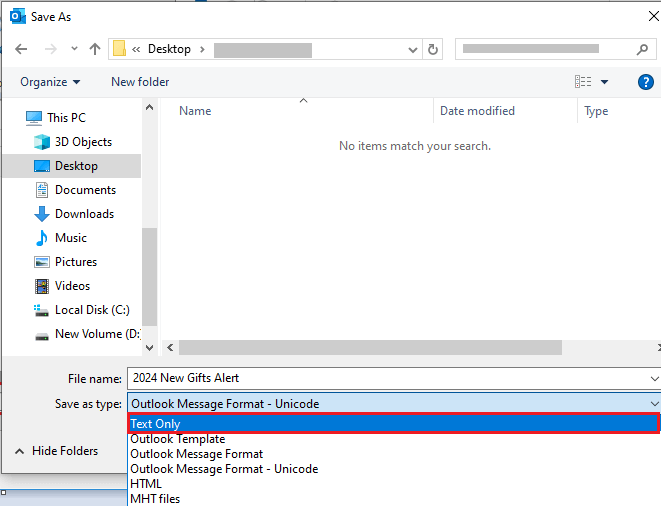Open the Help button
This screenshot has width=661, height=506.
[646, 82]
